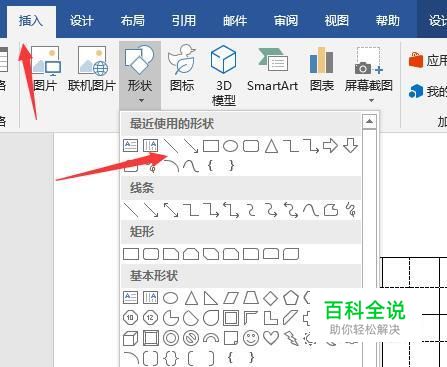The width and height of the screenshot is (447, 367).
Task: Select the donut ring shape
Action: 171,338
